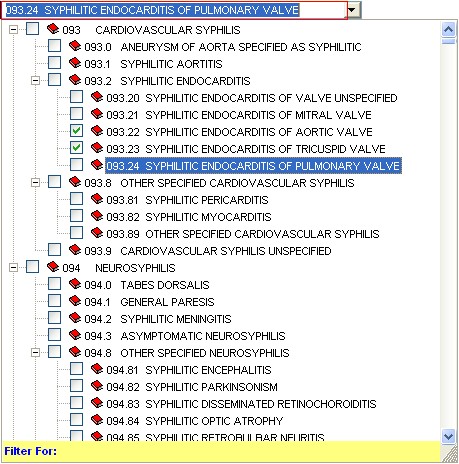Click the book icon for 093.82 Syphilitic Myocarditis
Screen dimensions: 459x464
click(97, 216)
